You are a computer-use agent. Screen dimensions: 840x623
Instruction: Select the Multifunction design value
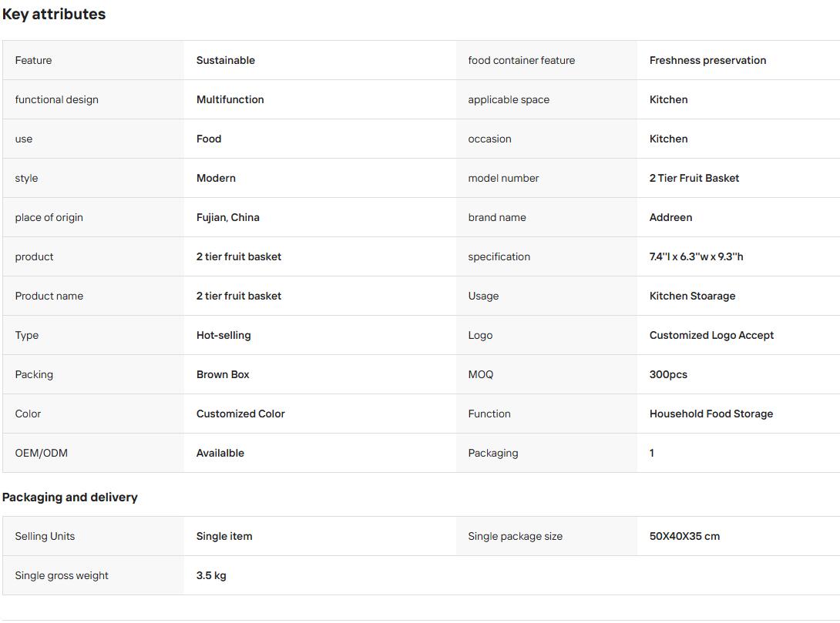click(230, 99)
